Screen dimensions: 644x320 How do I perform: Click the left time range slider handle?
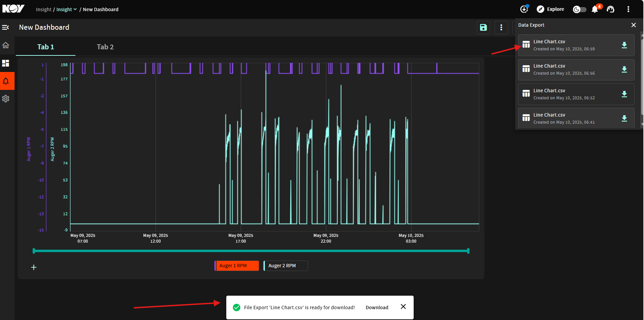click(x=34, y=251)
